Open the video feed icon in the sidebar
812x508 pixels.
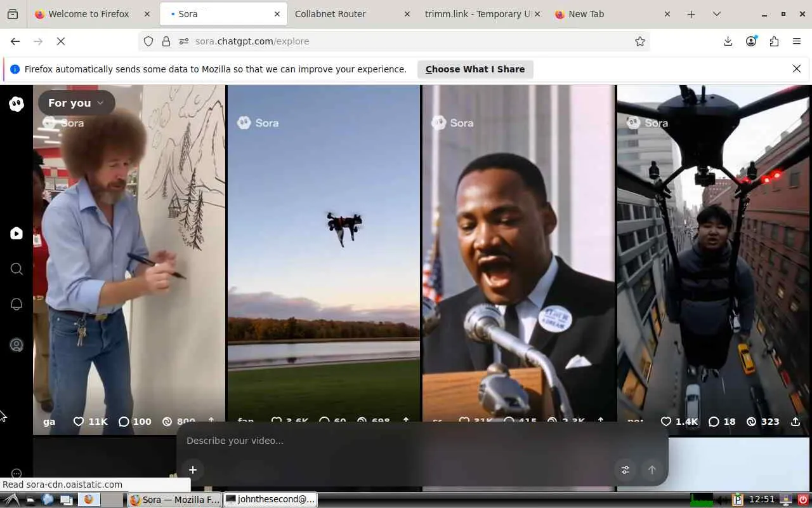tap(16, 234)
